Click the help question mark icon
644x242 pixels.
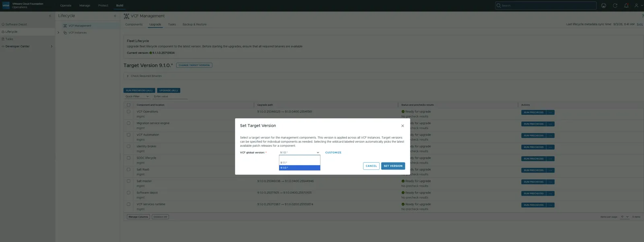pos(642,16)
